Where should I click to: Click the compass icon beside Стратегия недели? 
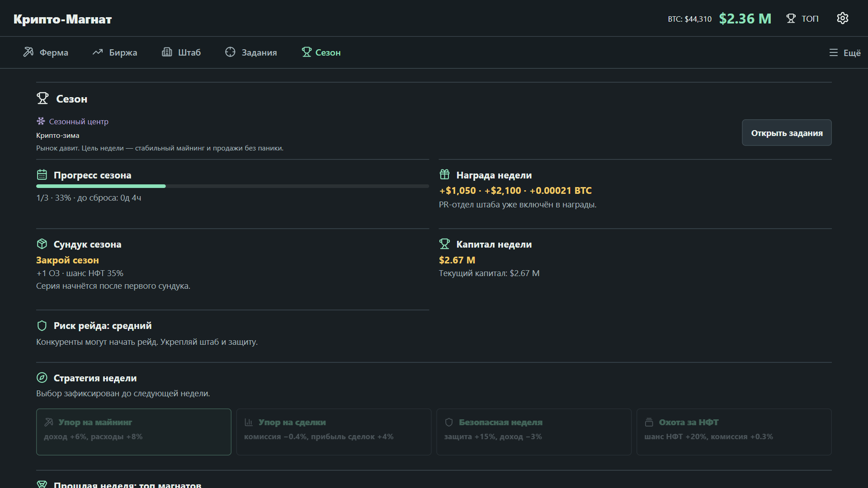[42, 378]
